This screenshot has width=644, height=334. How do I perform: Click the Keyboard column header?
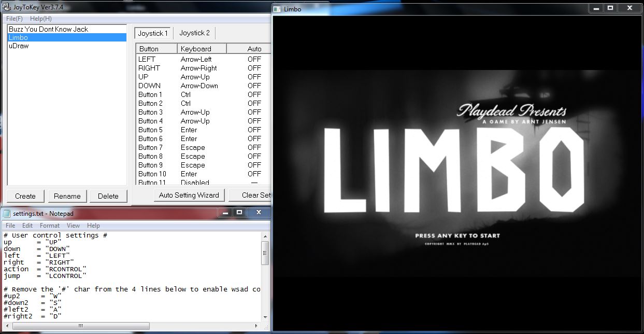pos(202,49)
